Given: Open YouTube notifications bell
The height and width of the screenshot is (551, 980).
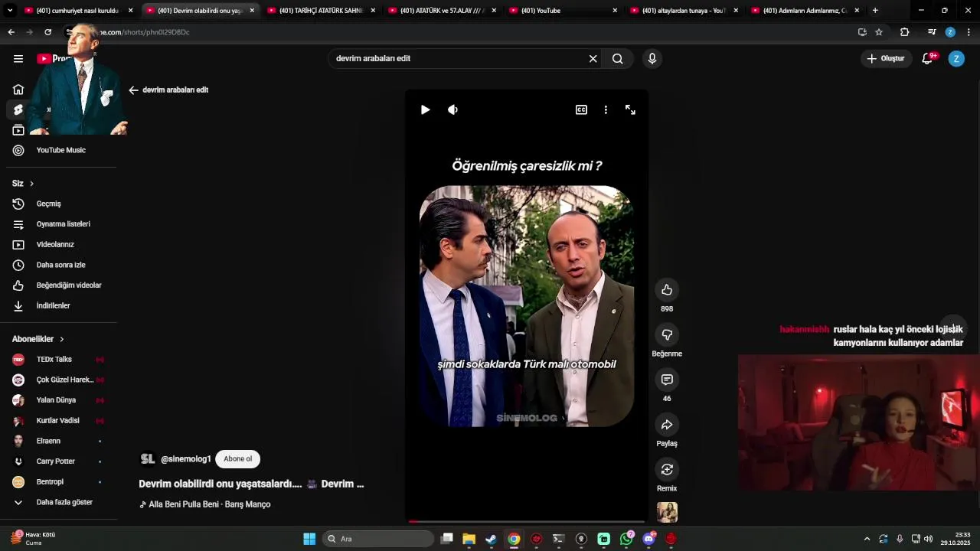Looking at the screenshot, I should point(928,58).
